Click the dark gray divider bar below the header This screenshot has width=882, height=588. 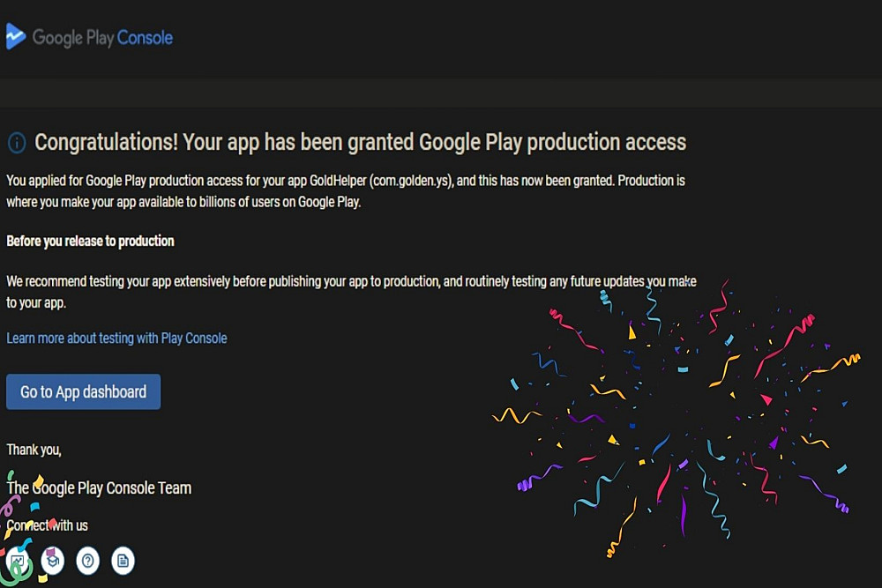[x=441, y=93]
